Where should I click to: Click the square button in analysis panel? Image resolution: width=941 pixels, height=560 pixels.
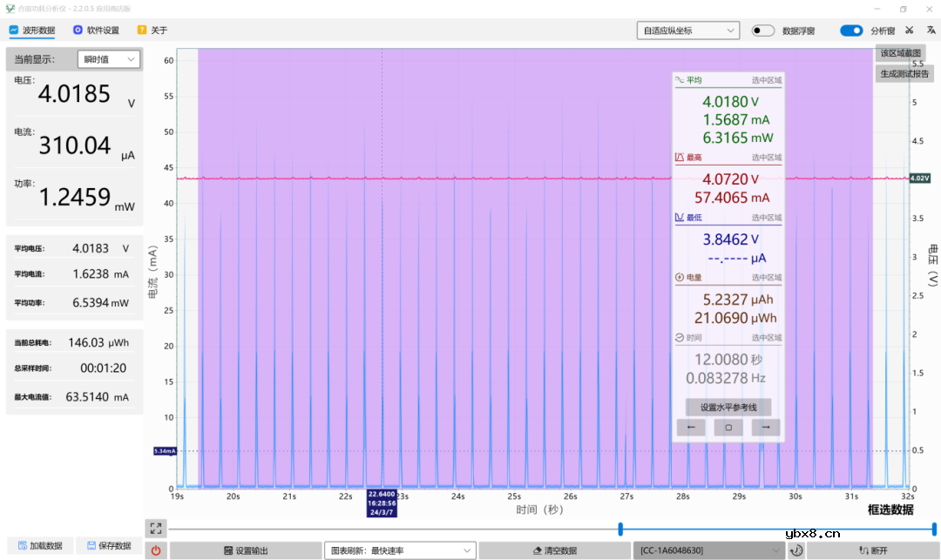pos(728,428)
